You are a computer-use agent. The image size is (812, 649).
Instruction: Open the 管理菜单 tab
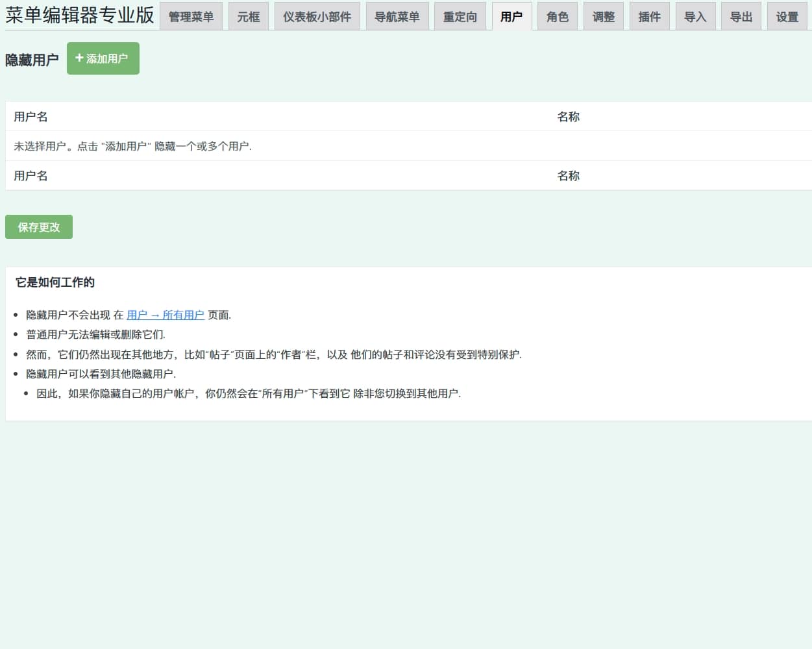[x=191, y=17]
